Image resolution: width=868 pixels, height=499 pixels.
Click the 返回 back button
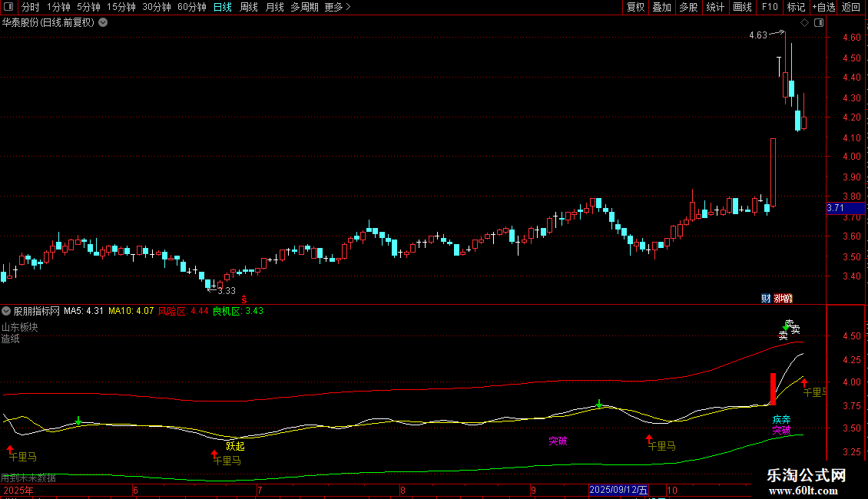tap(851, 7)
